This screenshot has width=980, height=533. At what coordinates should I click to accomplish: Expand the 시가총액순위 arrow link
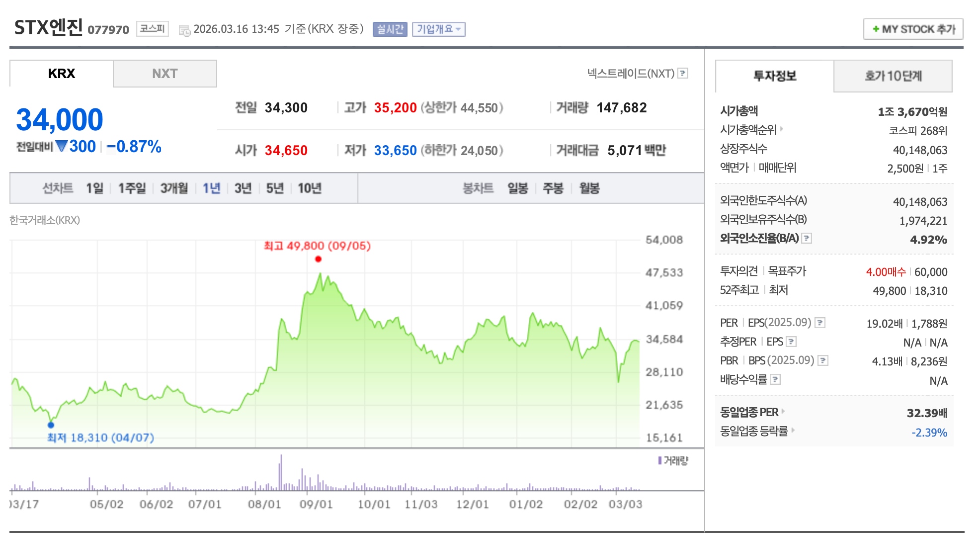(x=782, y=129)
